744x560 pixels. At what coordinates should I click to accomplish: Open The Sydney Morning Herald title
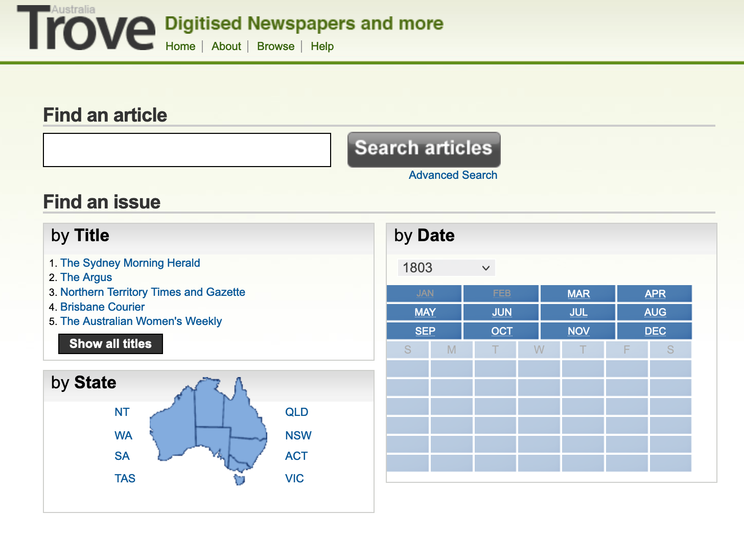click(x=130, y=263)
